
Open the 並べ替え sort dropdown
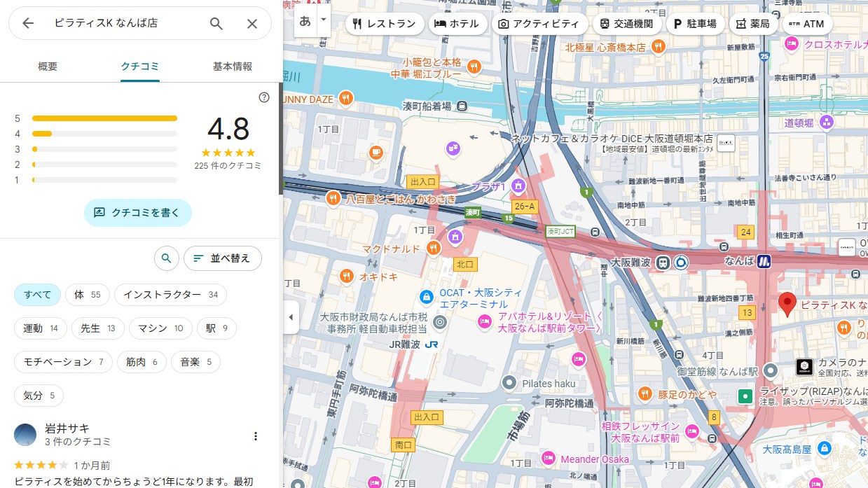222,258
